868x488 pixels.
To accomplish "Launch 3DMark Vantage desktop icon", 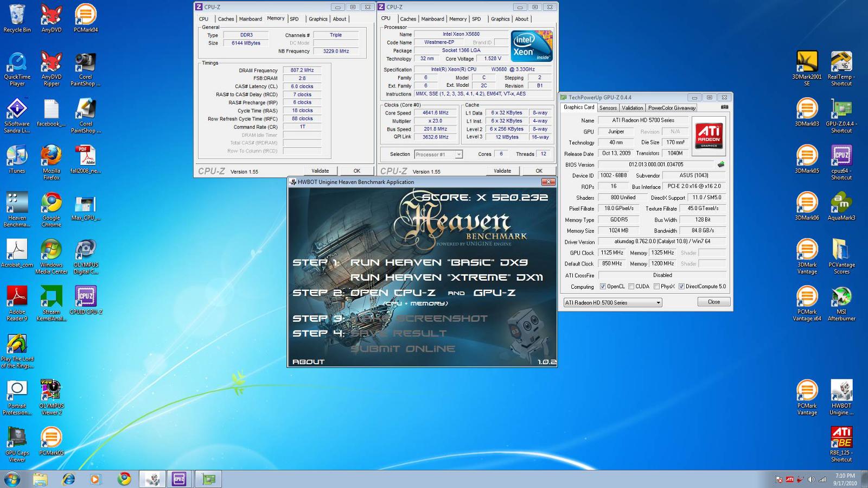I will 807,256.
